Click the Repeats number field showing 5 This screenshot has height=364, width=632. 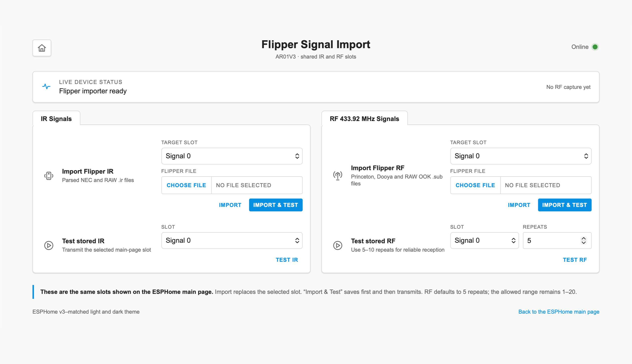557,241
